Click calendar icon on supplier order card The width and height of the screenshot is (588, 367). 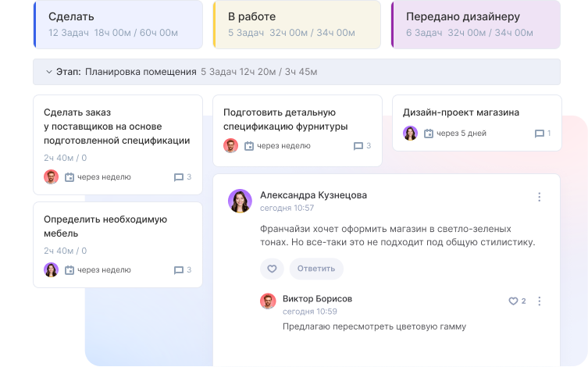tap(69, 177)
